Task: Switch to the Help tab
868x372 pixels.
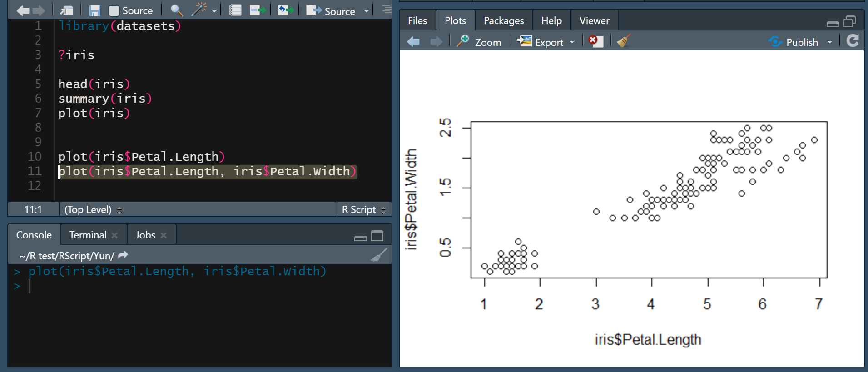Action: coord(551,20)
